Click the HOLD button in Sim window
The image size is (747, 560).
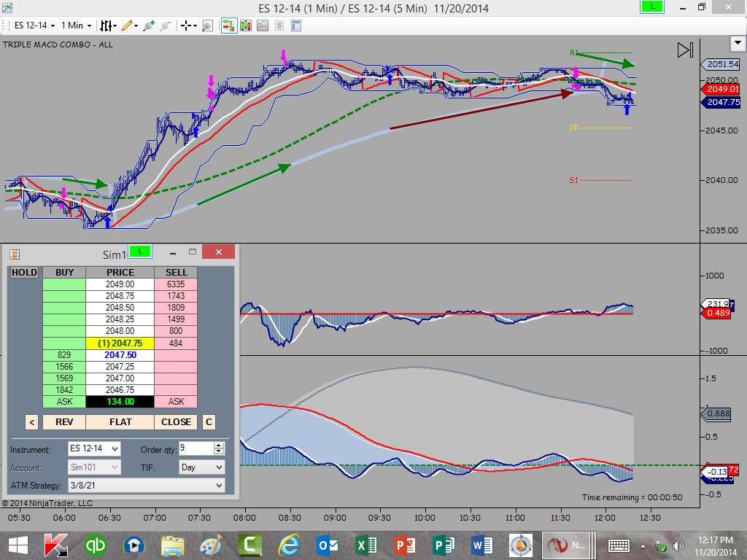coord(24,273)
